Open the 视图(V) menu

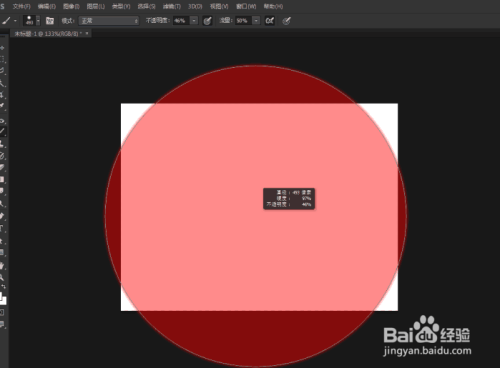219,6
